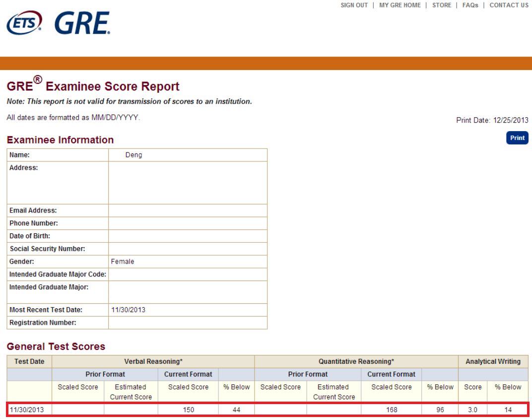
Task: Click the 'Address:' label
Action: point(23,168)
